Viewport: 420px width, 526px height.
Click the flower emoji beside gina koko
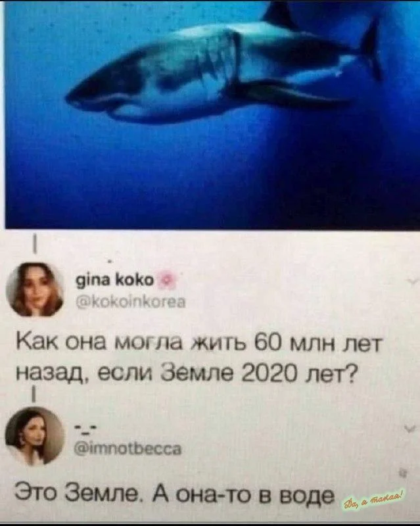point(166,279)
